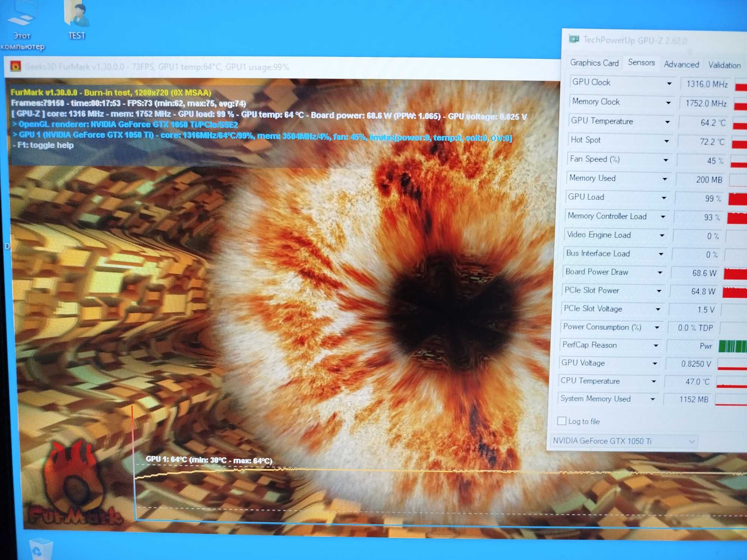Open the GPU Temperature dropdown arrow

pos(667,122)
